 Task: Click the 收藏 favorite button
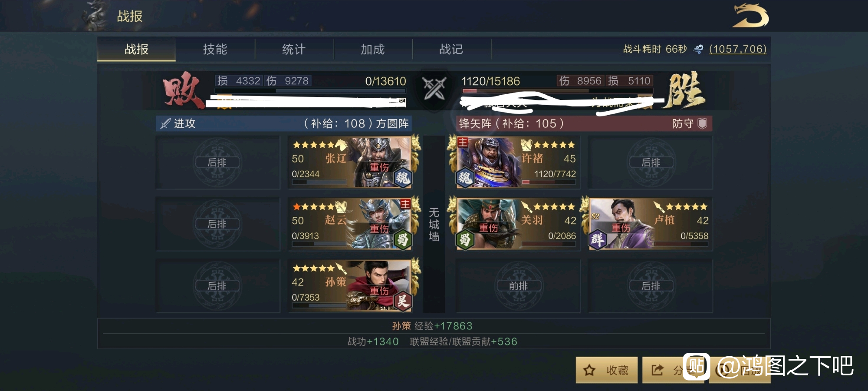point(607,370)
